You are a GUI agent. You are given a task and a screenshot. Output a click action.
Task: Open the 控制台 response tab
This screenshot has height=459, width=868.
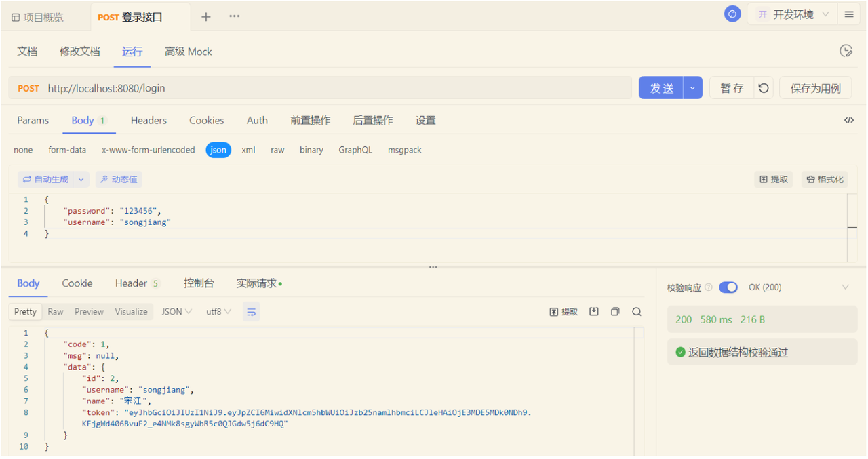pos(199,283)
